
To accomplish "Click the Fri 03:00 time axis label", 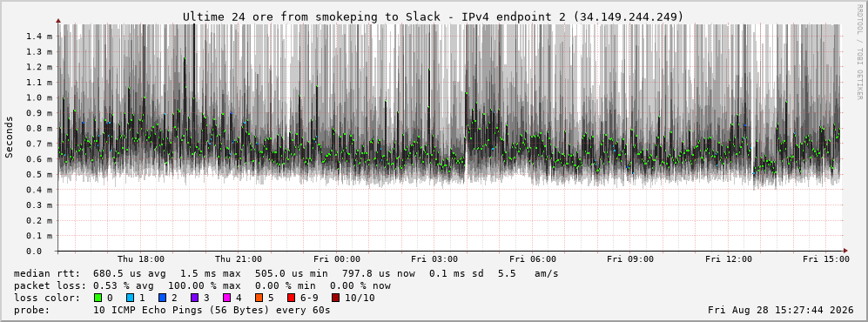I will click(434, 259).
